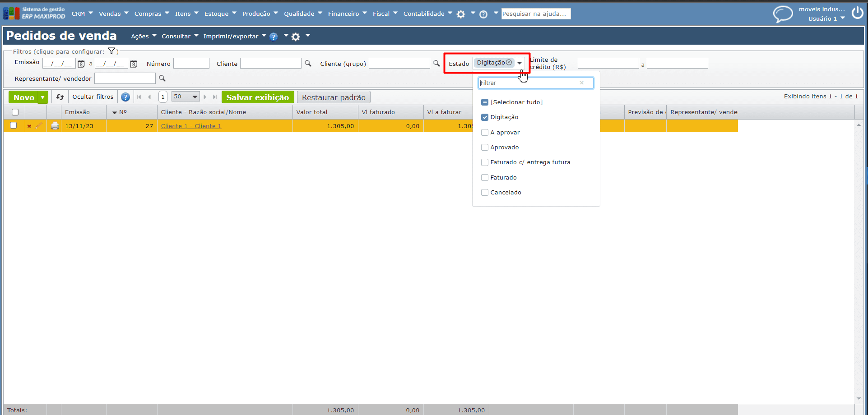Viewport: 868px width, 415px height.
Task: Toggle the [Selecionar tudo] checkbox
Action: [x=485, y=102]
